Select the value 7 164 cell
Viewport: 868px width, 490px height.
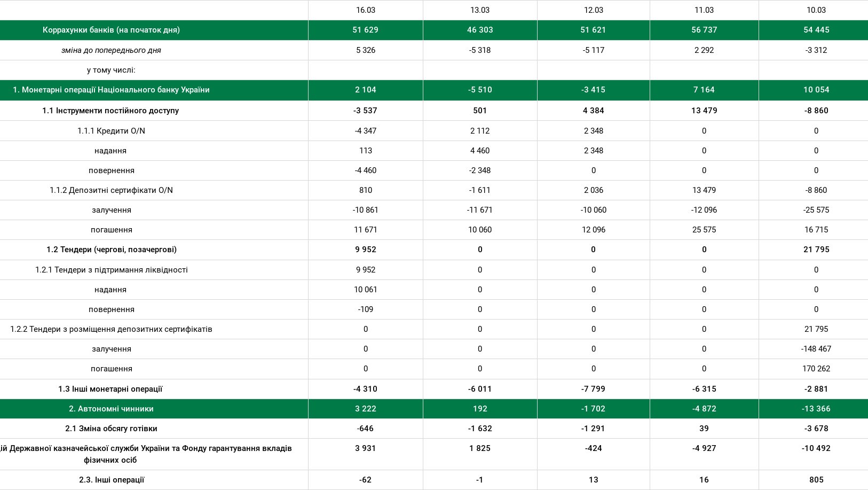coord(704,90)
